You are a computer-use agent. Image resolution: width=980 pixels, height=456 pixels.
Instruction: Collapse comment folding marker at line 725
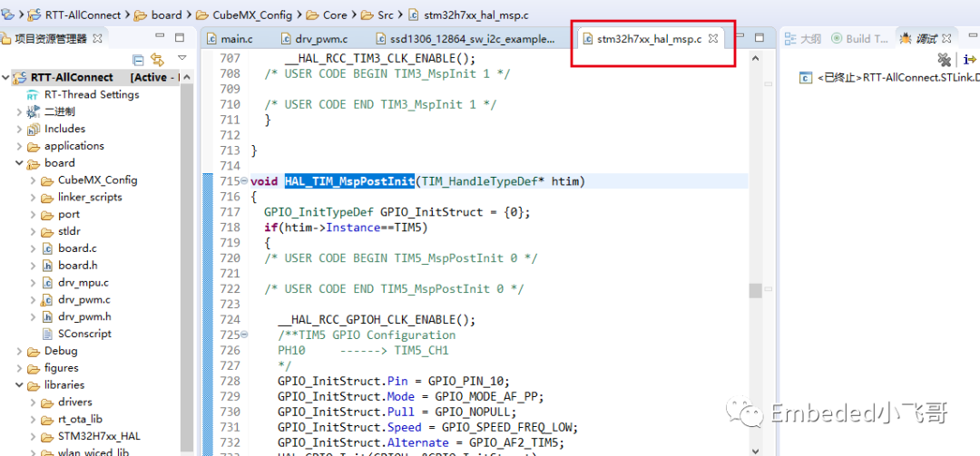tap(244, 335)
